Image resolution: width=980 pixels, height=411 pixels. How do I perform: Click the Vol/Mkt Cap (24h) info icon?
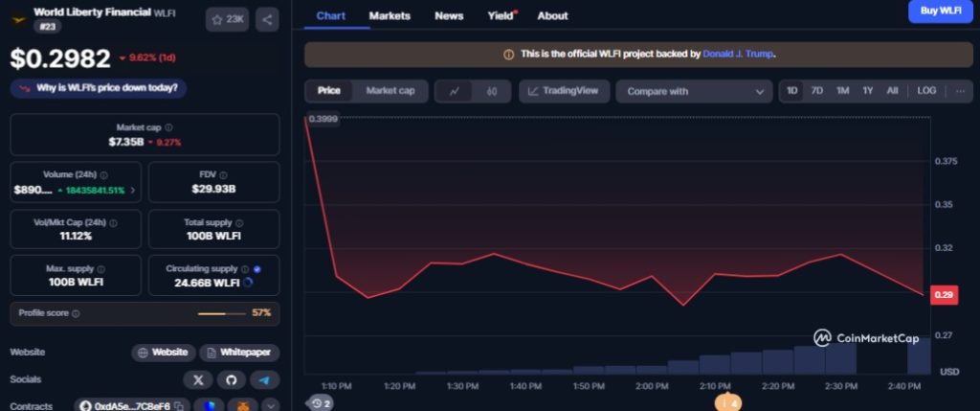coord(113,222)
